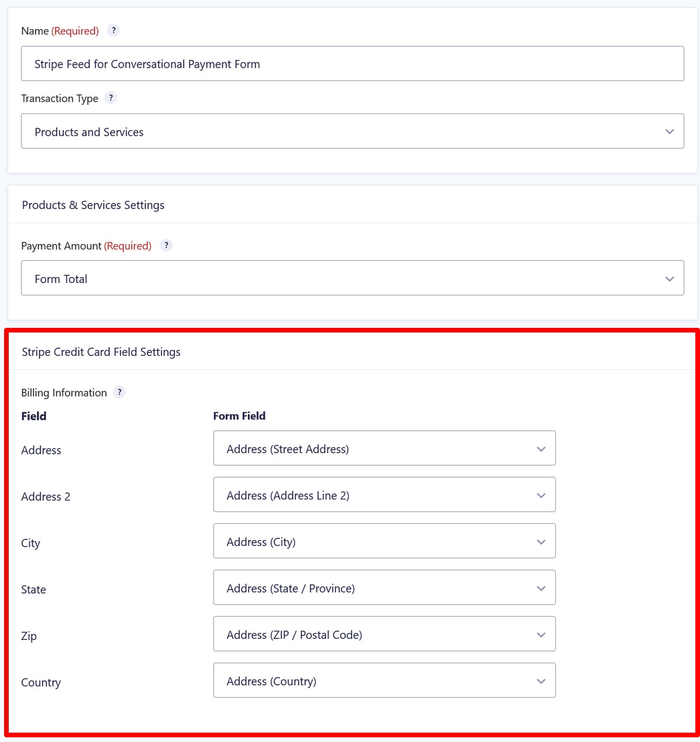The image size is (700, 742).
Task: Expand the Address (ZIP / Postal Code) dropdown
Action: [x=384, y=634]
